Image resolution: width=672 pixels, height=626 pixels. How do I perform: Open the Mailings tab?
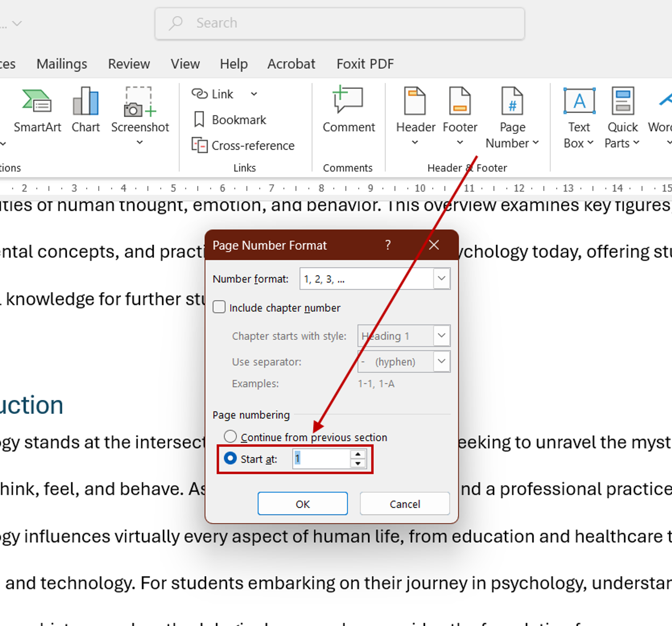pos(62,64)
